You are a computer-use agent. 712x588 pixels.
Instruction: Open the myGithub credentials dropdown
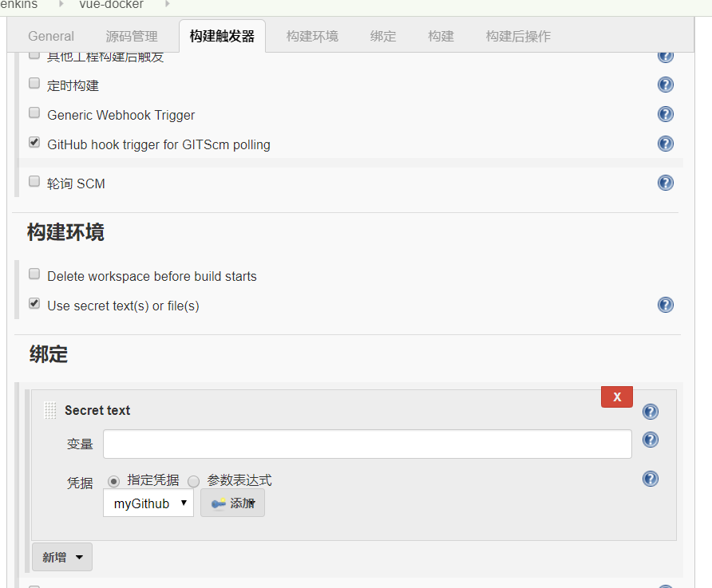coord(148,503)
